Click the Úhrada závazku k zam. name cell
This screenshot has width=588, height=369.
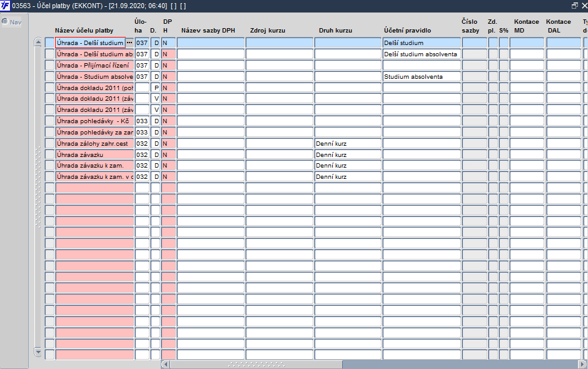point(94,165)
